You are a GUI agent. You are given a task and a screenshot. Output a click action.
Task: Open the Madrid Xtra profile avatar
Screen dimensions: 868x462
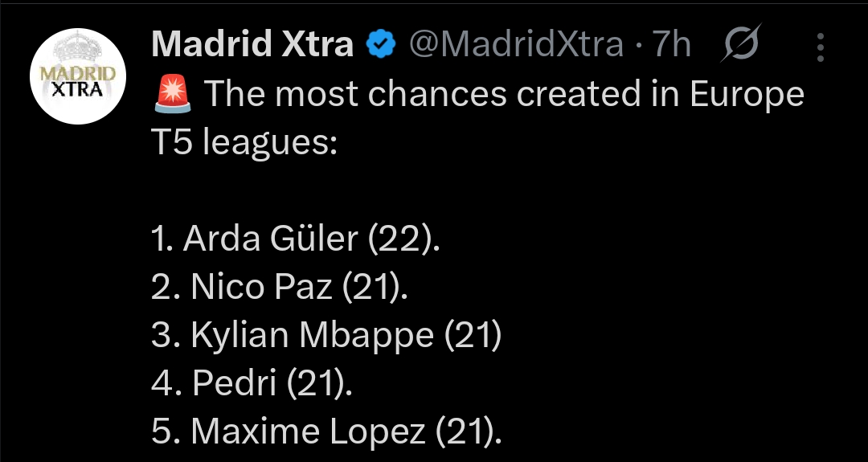tap(76, 76)
